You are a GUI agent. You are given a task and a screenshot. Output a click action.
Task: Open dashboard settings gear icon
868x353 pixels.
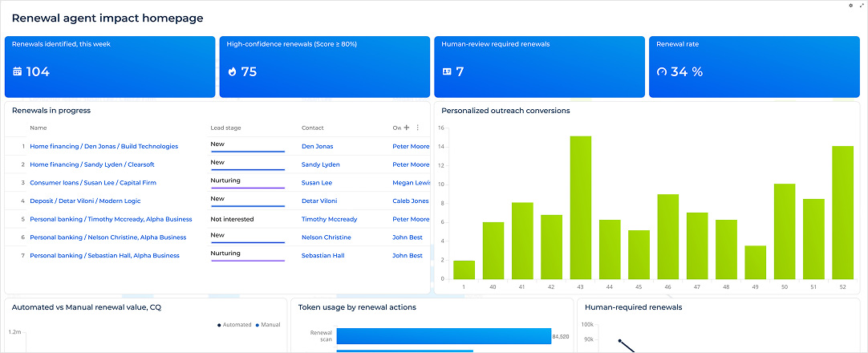click(x=850, y=5)
